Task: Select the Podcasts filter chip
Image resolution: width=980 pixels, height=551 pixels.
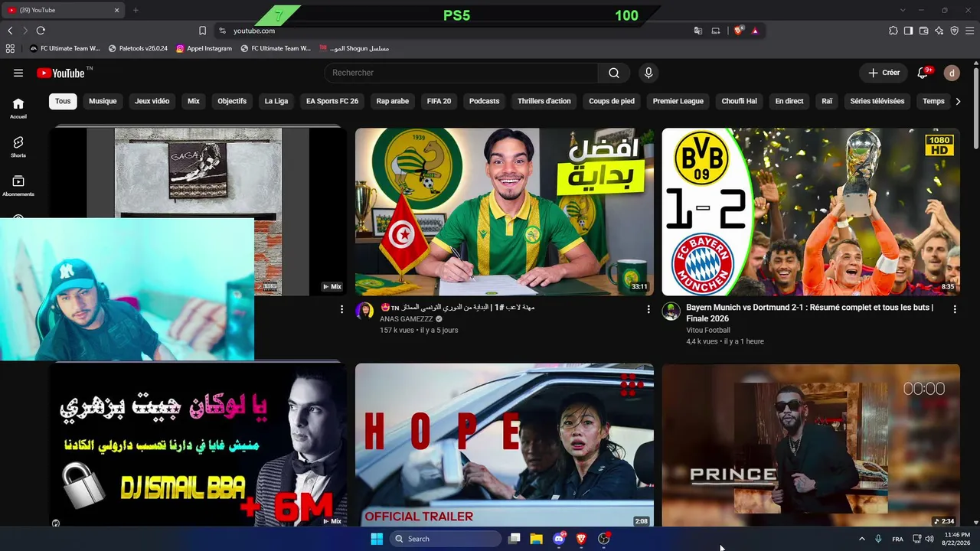Action: coord(484,101)
